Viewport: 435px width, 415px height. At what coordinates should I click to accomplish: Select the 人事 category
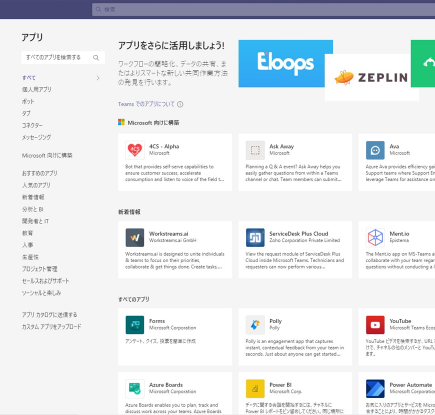click(x=28, y=245)
